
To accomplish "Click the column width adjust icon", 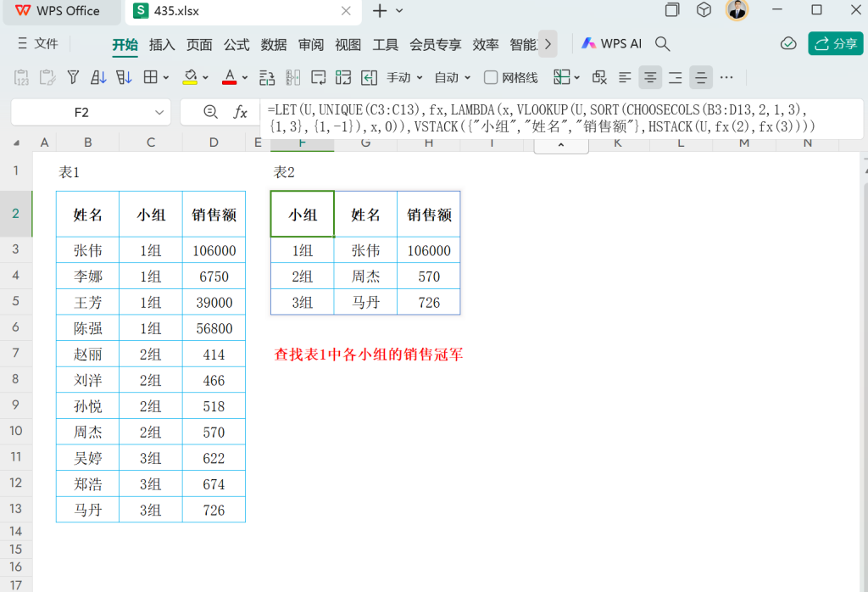I will (292, 77).
